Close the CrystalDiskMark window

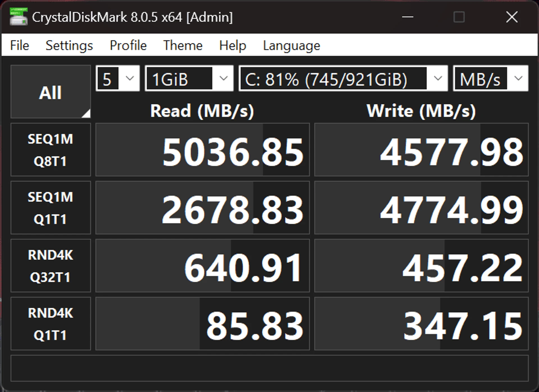[512, 17]
